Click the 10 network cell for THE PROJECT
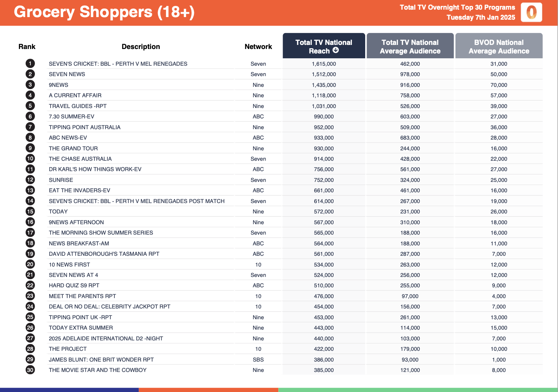Screen dimensions: 558x392 click(x=258, y=349)
